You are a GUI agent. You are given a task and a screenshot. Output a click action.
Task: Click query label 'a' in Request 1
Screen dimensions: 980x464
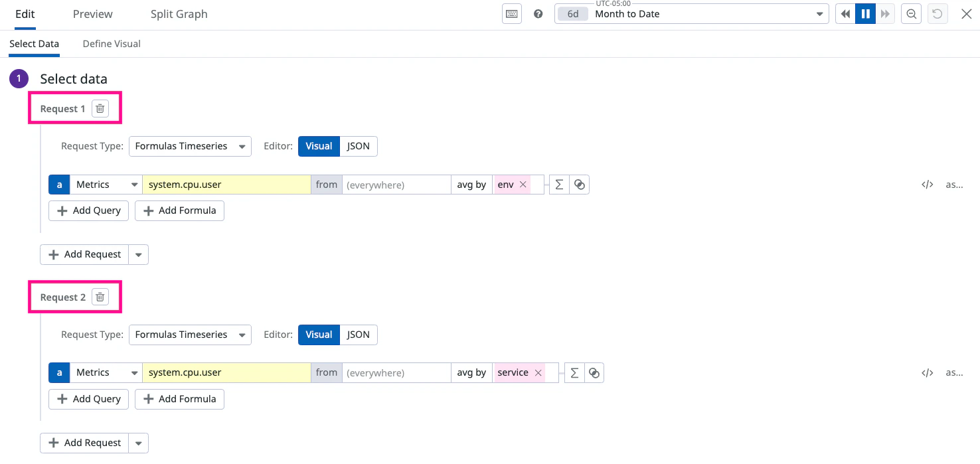point(59,185)
